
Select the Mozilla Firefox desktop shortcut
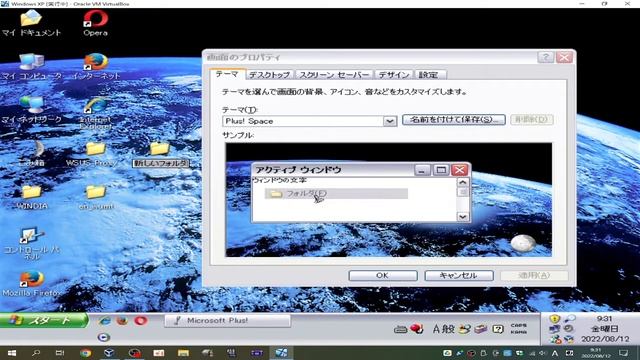tap(31, 284)
